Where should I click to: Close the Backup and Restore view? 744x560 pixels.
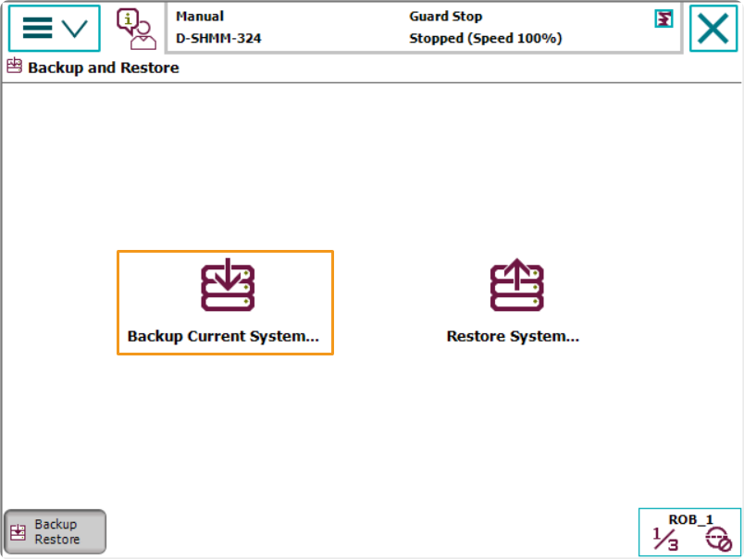click(x=713, y=28)
